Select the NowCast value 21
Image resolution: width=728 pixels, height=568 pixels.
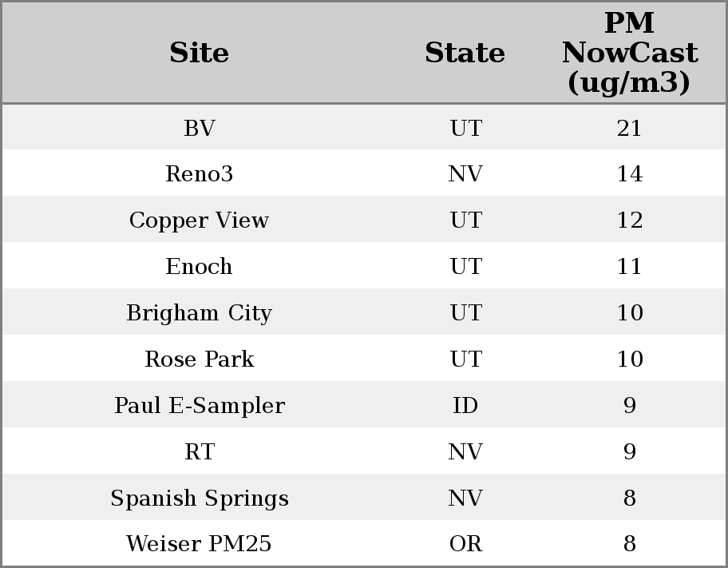pyautogui.click(x=630, y=129)
